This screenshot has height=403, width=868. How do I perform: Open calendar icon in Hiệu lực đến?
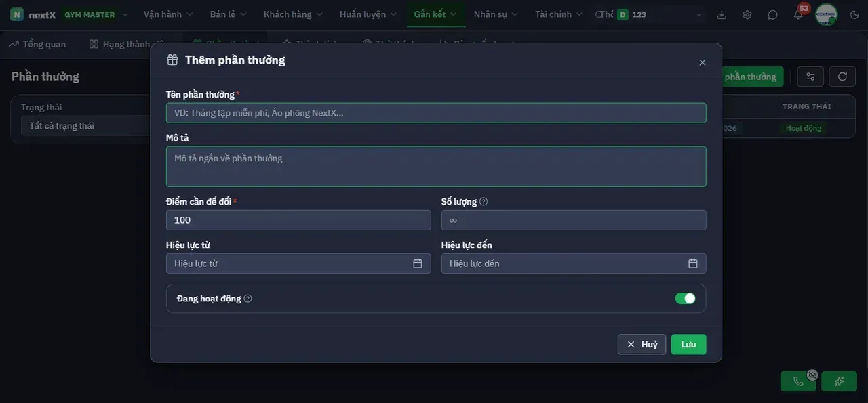point(693,263)
